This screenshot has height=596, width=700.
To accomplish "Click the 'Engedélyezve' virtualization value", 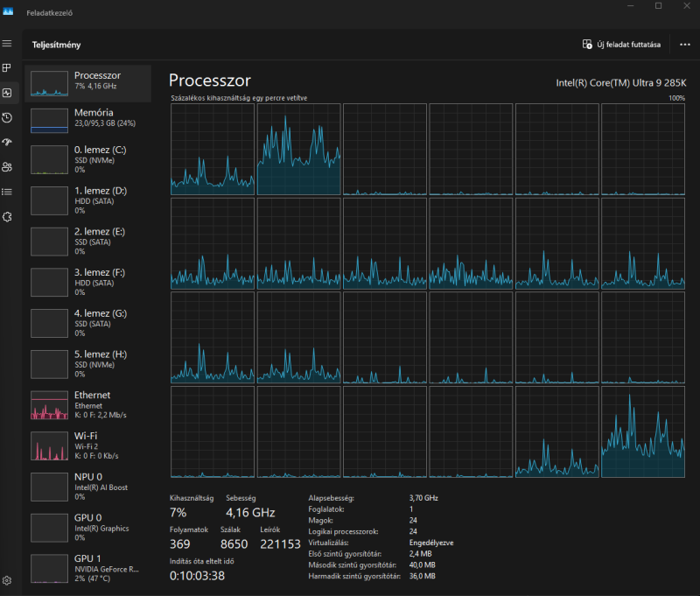I will pos(431,543).
